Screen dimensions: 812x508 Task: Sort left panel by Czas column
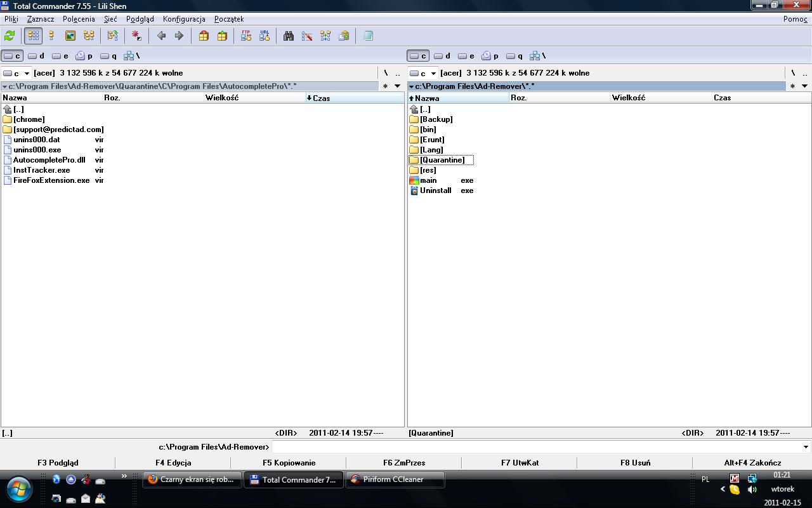tap(354, 98)
